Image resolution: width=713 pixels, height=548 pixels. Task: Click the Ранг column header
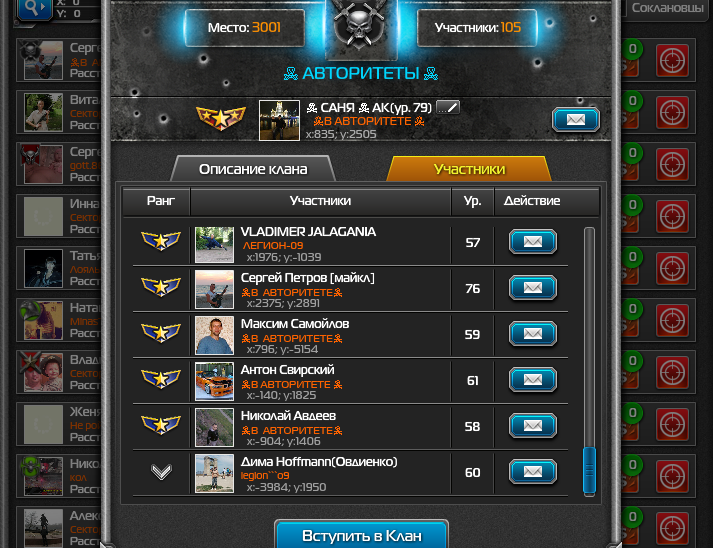click(x=161, y=201)
